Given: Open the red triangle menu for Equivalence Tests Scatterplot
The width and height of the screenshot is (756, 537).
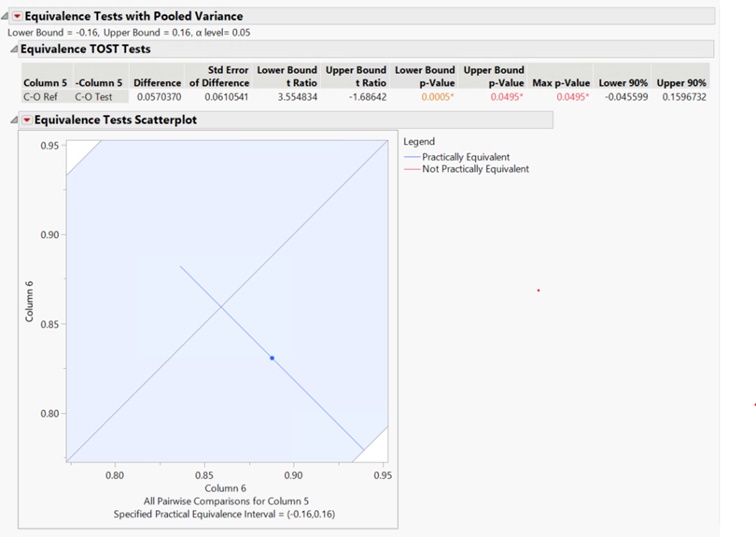Looking at the screenshot, I should tap(27, 120).
